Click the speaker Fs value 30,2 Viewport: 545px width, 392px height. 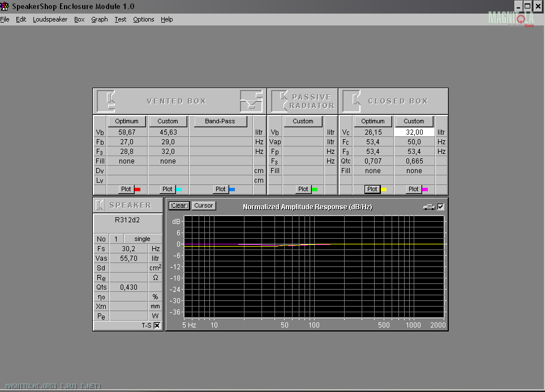[128, 249]
